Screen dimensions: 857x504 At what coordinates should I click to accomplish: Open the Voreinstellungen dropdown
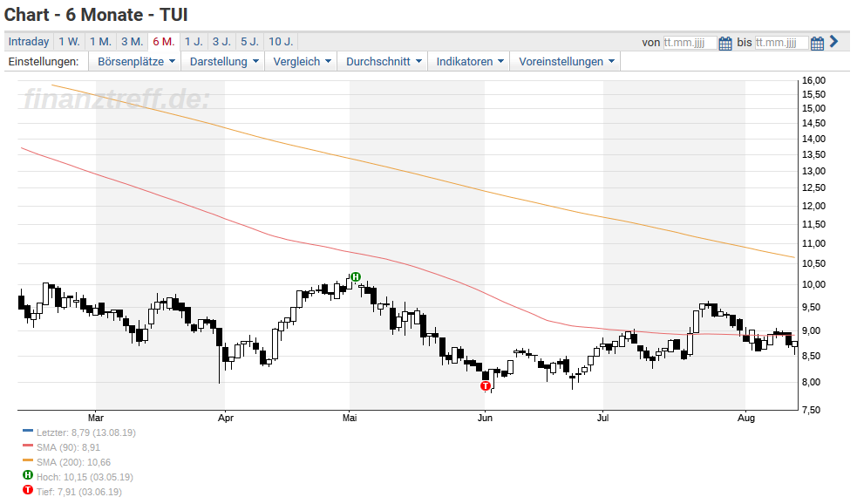coord(566,61)
